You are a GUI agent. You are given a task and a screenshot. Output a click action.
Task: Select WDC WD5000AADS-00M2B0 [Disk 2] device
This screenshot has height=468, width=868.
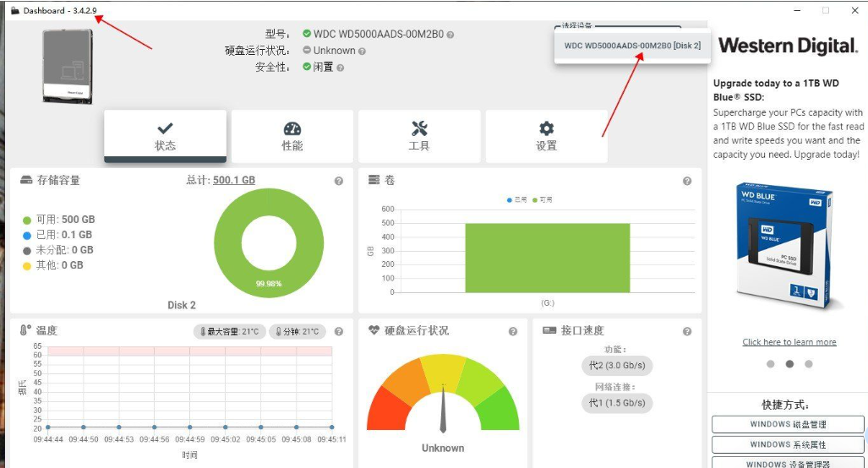click(x=632, y=46)
